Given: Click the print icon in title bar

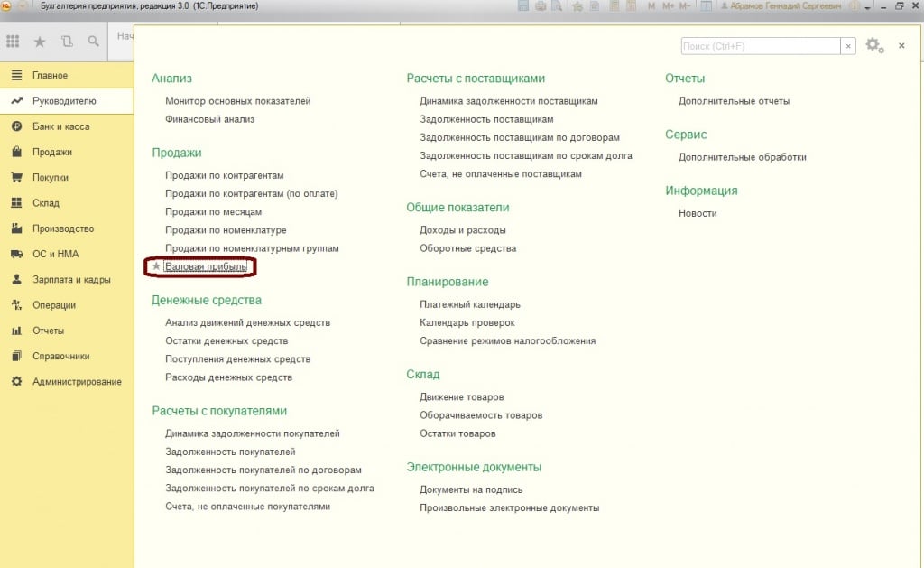Looking at the screenshot, I should click(x=540, y=6).
